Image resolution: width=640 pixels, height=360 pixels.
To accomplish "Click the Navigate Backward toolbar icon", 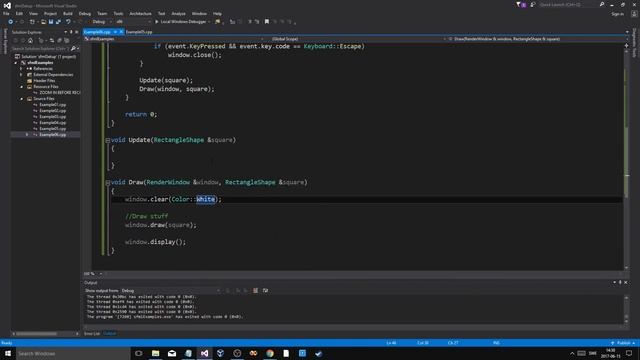I will click(11, 22).
